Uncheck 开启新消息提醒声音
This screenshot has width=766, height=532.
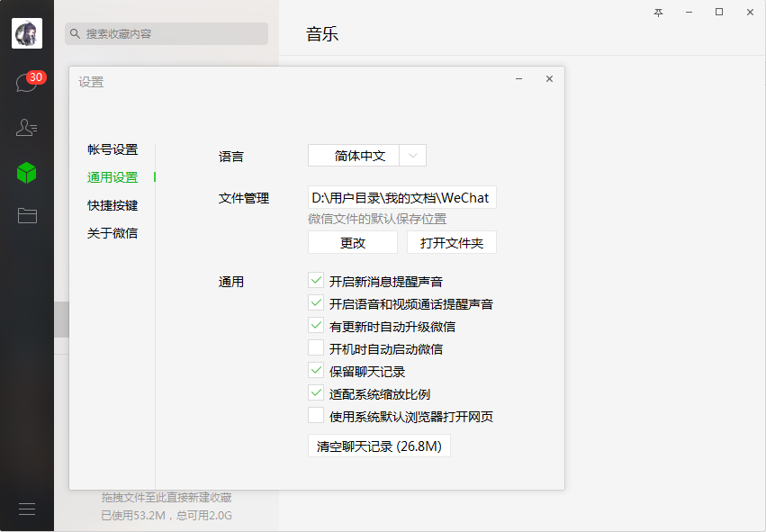coord(316,281)
